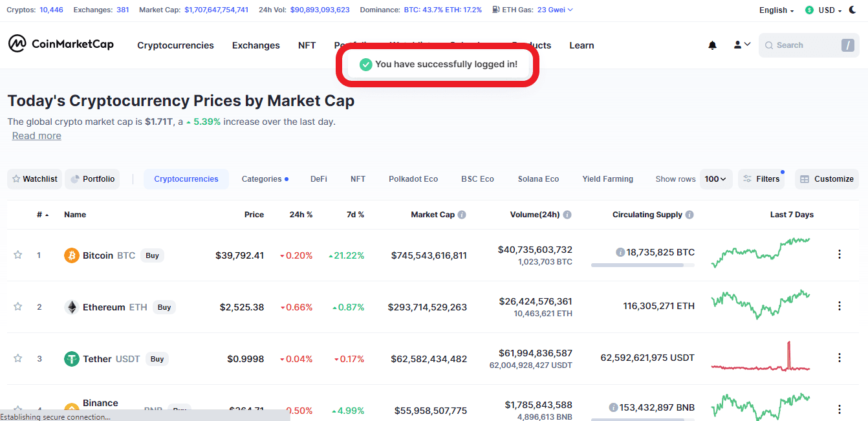Click the Buy button for Ethereum
This screenshot has height=421, width=868.
click(164, 307)
